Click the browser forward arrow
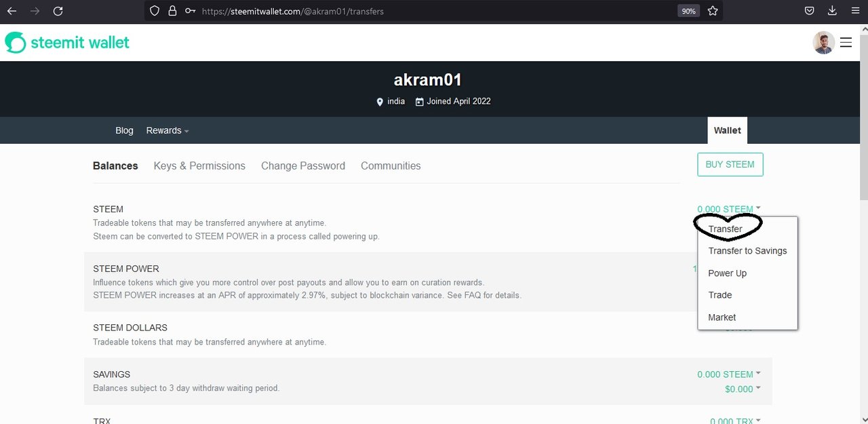The width and height of the screenshot is (868, 424). 35,11
